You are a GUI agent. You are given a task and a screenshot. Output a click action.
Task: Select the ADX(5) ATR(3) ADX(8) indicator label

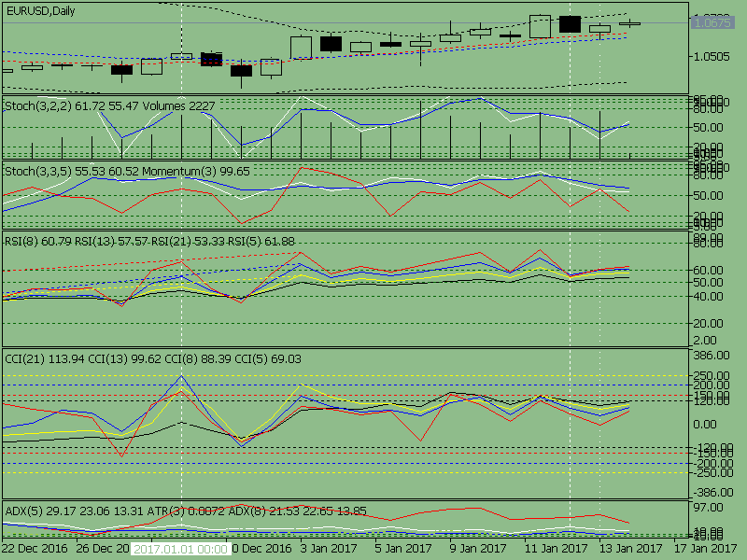tap(186, 511)
